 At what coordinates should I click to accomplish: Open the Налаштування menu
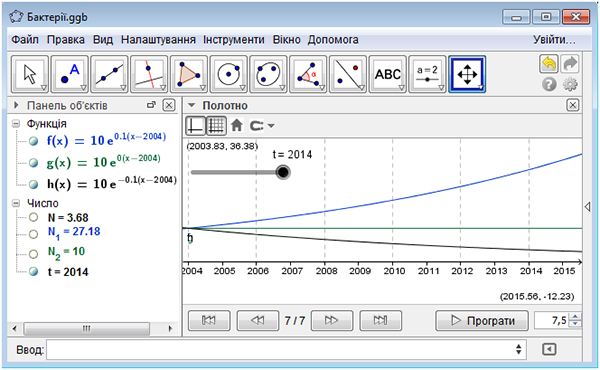[x=158, y=39]
